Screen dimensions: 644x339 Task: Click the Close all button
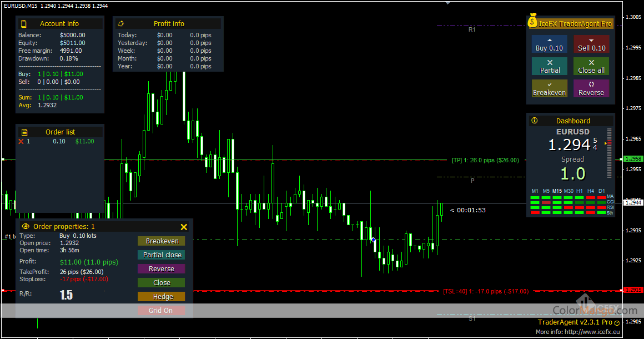pos(591,66)
